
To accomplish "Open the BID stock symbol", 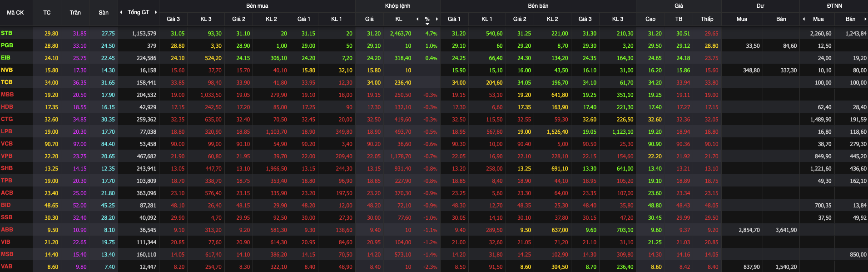I will pos(6,205).
